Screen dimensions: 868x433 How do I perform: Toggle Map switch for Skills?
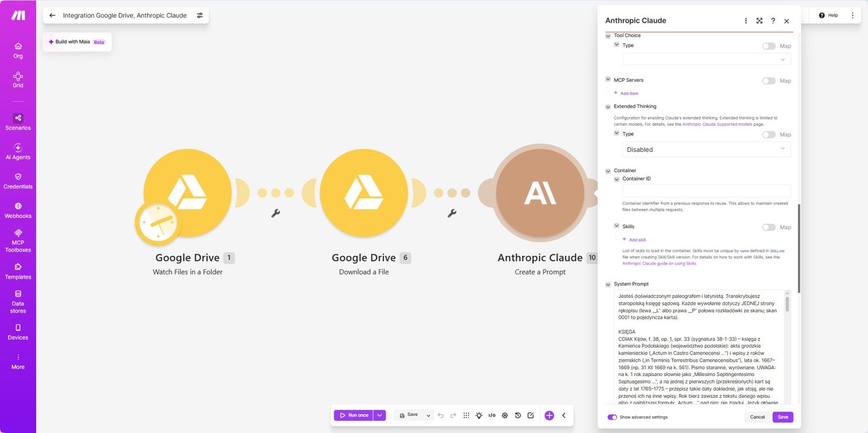[769, 227]
